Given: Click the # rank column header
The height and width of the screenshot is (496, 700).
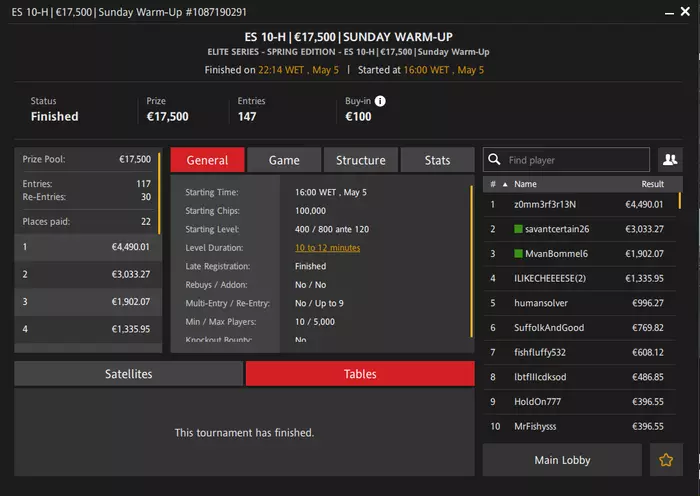Looking at the screenshot, I should 493,184.
